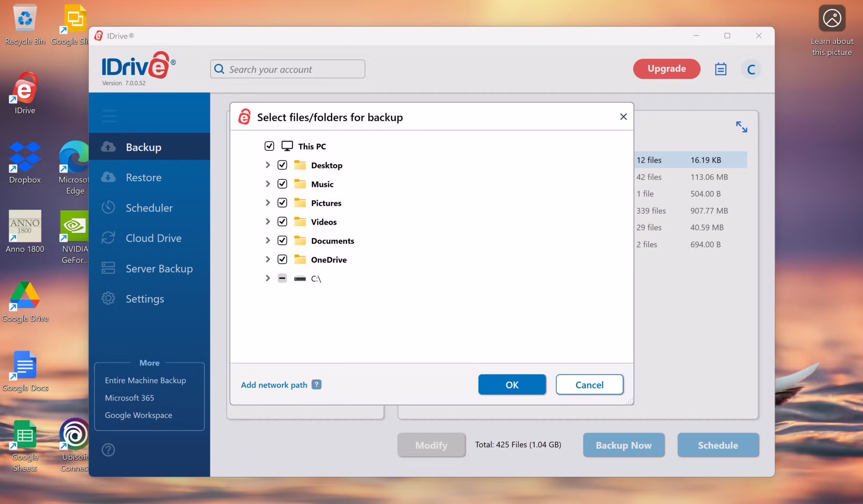Image resolution: width=863 pixels, height=504 pixels.
Task: Click the account avatar in the top right
Action: pyautogui.click(x=751, y=69)
